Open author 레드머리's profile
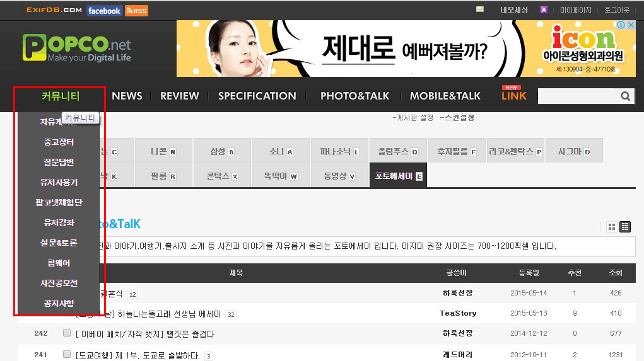Viewport: 644px width, 361px height. tap(458, 355)
